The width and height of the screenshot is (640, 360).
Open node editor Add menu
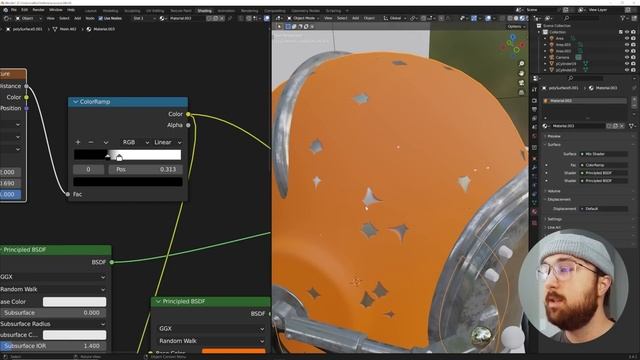pyautogui.click(x=78, y=18)
